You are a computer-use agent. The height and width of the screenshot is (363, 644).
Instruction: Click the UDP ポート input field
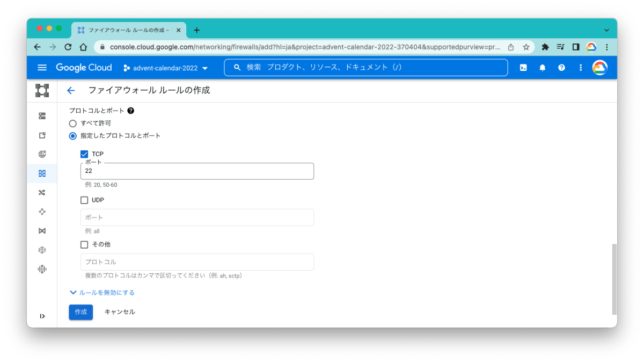coord(197,217)
